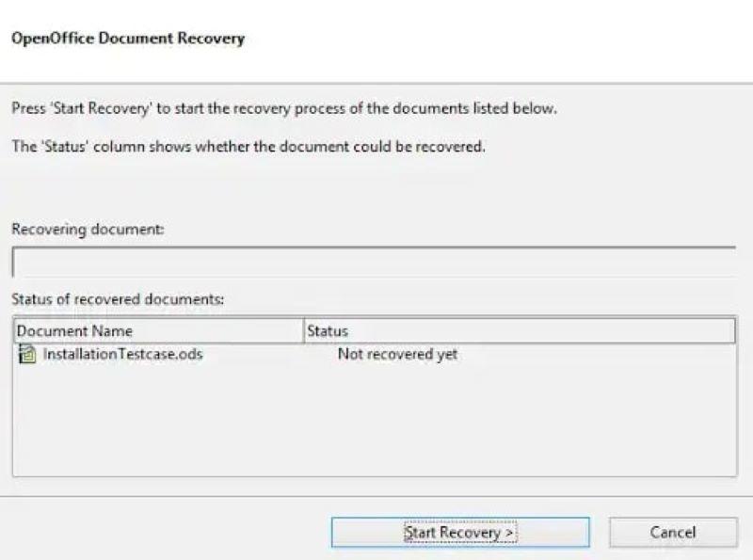This screenshot has height=560, width=753.
Task: Click the Recovering document progress bar
Action: (374, 262)
